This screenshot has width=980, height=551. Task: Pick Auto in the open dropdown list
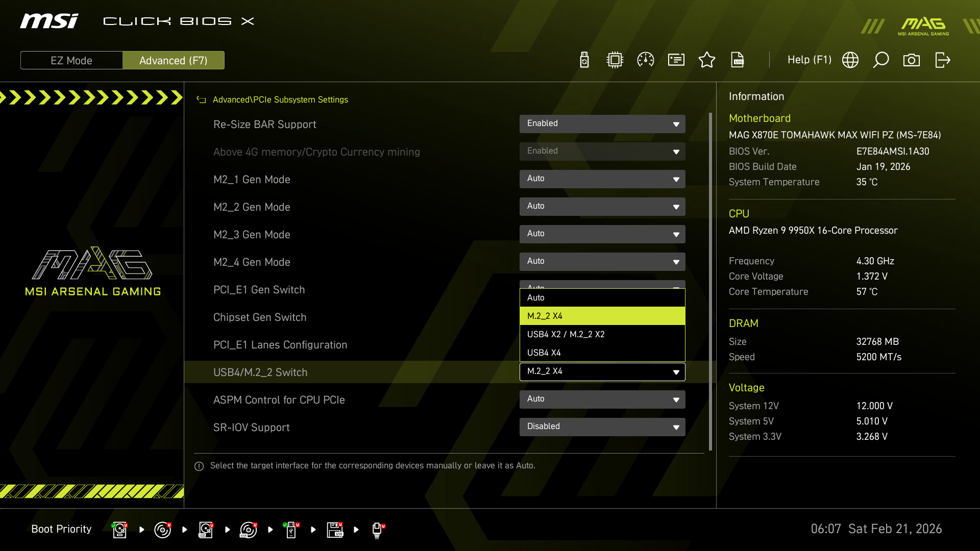[602, 297]
